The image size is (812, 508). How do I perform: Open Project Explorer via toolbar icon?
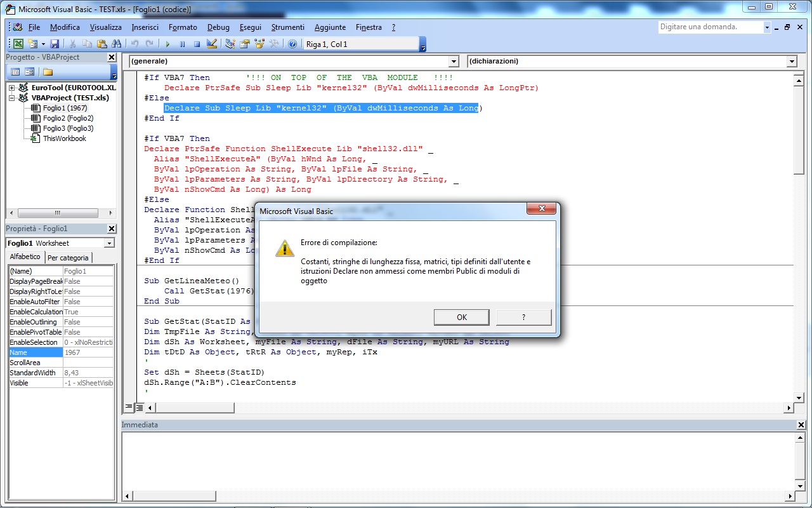pyautogui.click(x=230, y=44)
